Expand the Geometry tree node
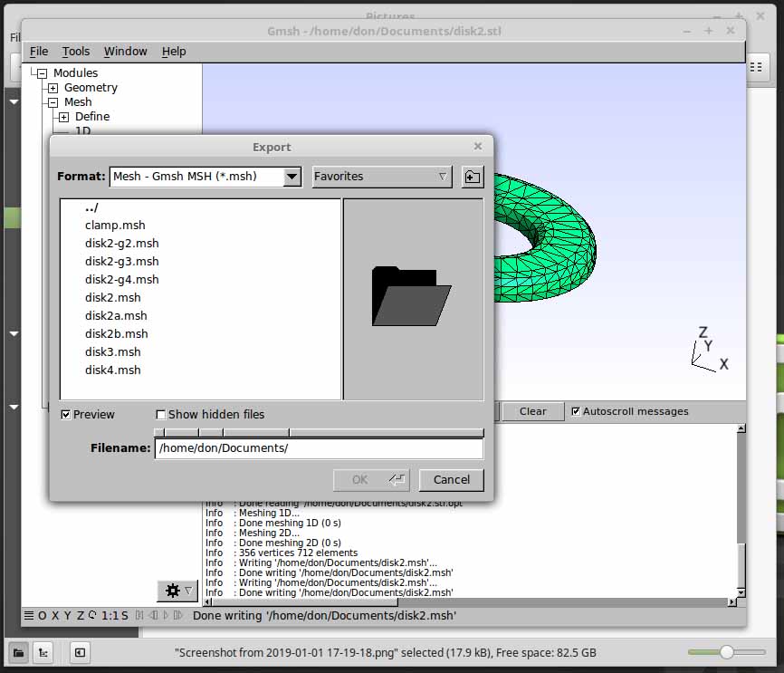This screenshot has height=673, width=784. point(53,88)
